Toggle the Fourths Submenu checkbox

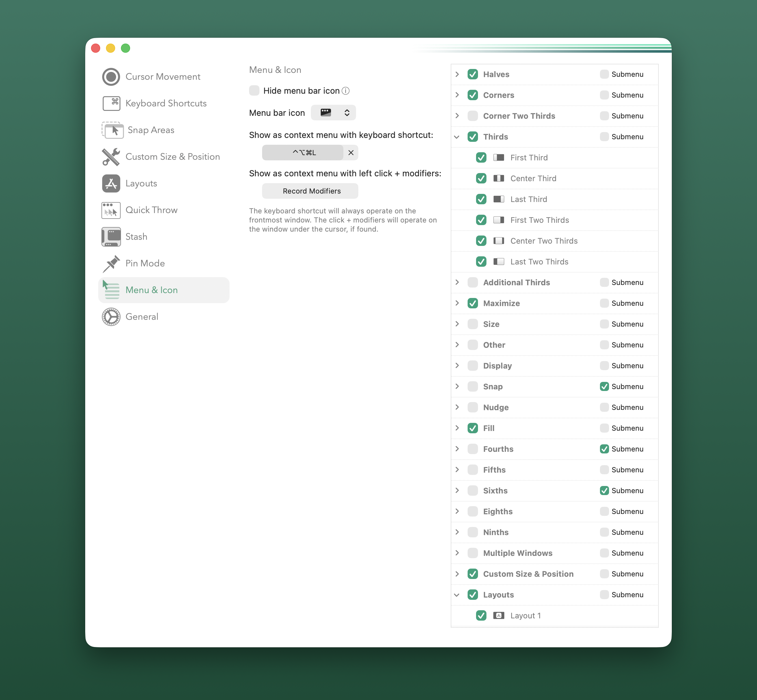click(604, 449)
